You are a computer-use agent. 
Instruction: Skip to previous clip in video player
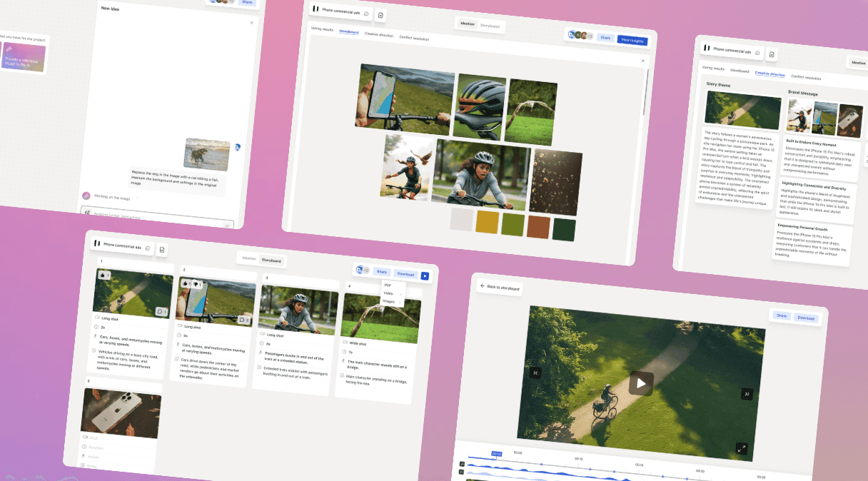[536, 373]
